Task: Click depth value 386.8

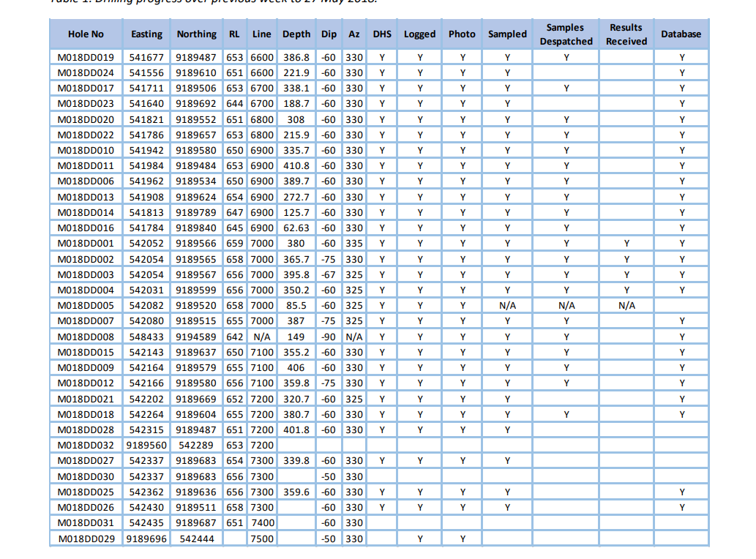Action: point(296,57)
